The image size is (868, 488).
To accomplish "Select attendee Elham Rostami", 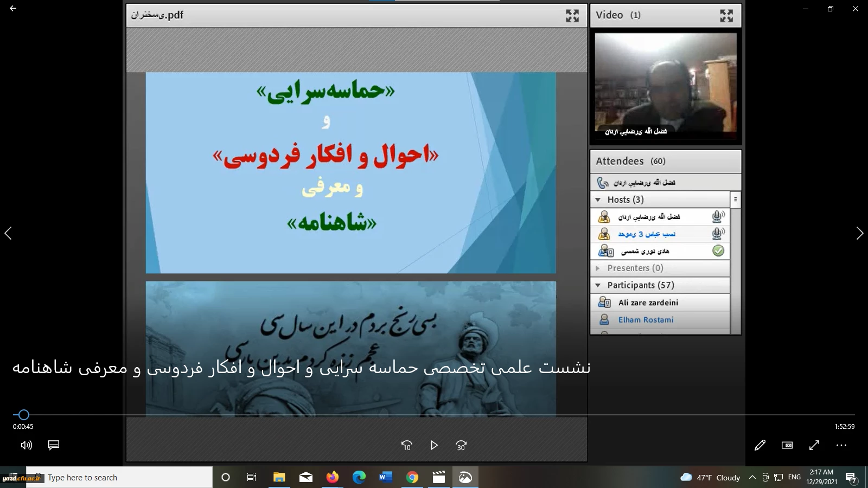I will click(646, 320).
